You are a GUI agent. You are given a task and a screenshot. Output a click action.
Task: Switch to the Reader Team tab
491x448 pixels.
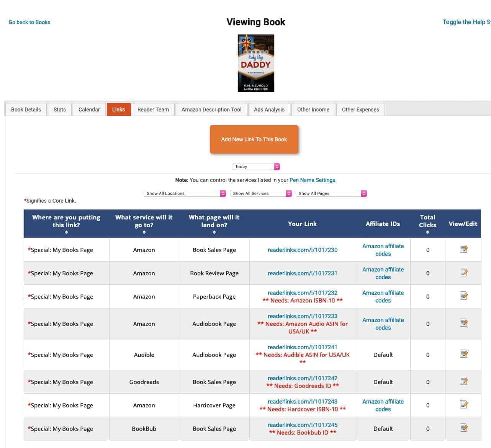pos(153,110)
